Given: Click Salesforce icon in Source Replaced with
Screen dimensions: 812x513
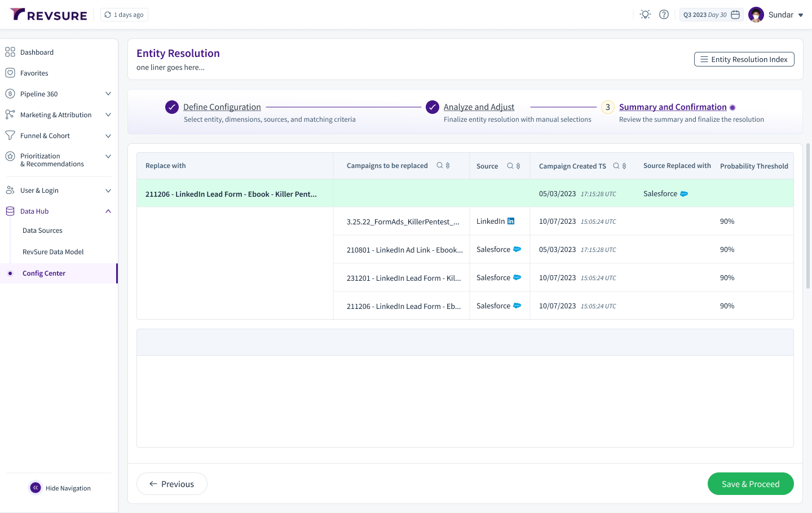Looking at the screenshot, I should pyautogui.click(x=684, y=194).
